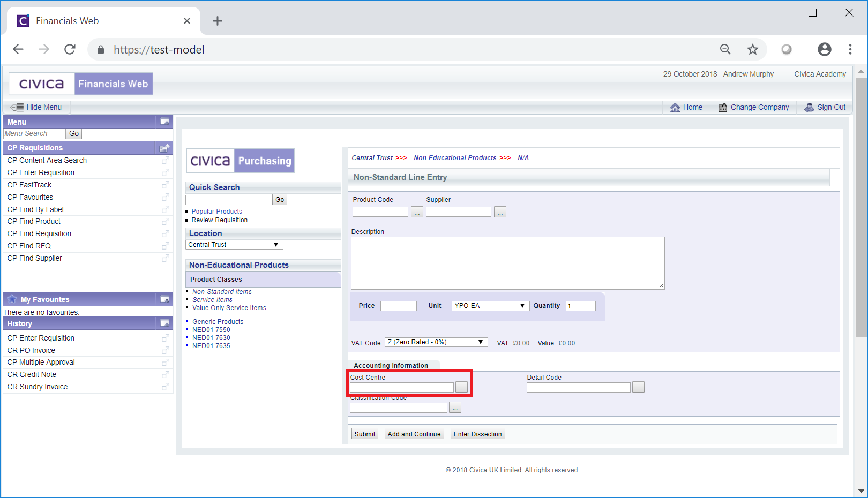
Task: Open the Non-Standard Items link
Action: [x=222, y=292]
